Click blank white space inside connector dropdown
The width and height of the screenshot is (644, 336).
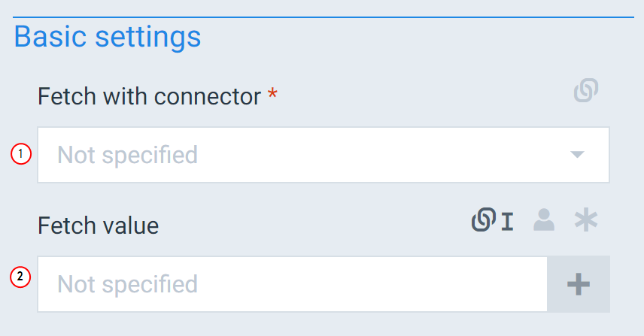click(x=369, y=155)
